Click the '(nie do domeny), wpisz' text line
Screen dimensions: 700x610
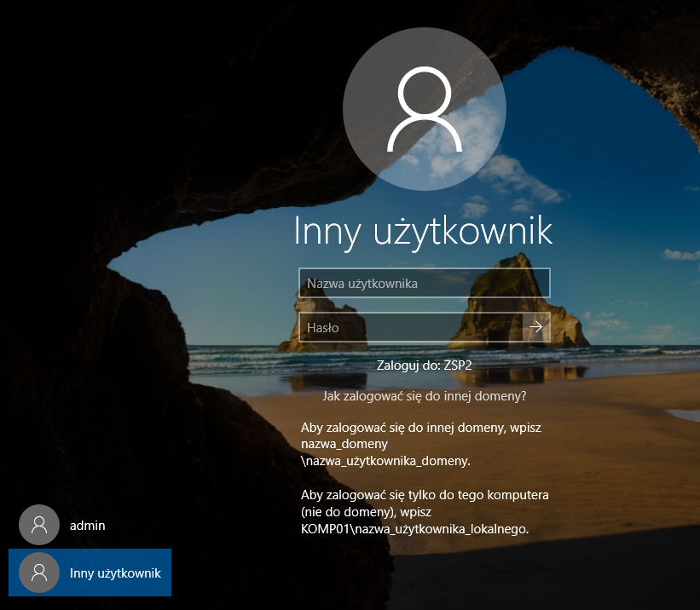pyautogui.click(x=364, y=512)
